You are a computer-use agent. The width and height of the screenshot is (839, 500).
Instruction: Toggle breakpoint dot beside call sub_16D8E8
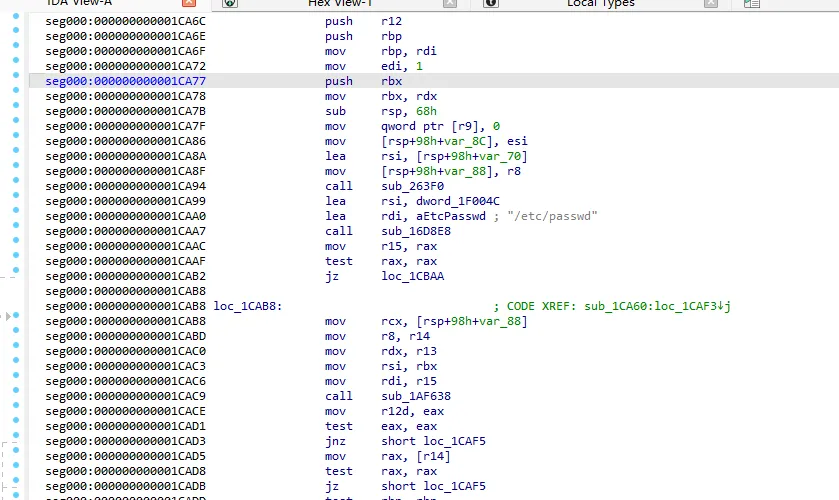coord(16,225)
